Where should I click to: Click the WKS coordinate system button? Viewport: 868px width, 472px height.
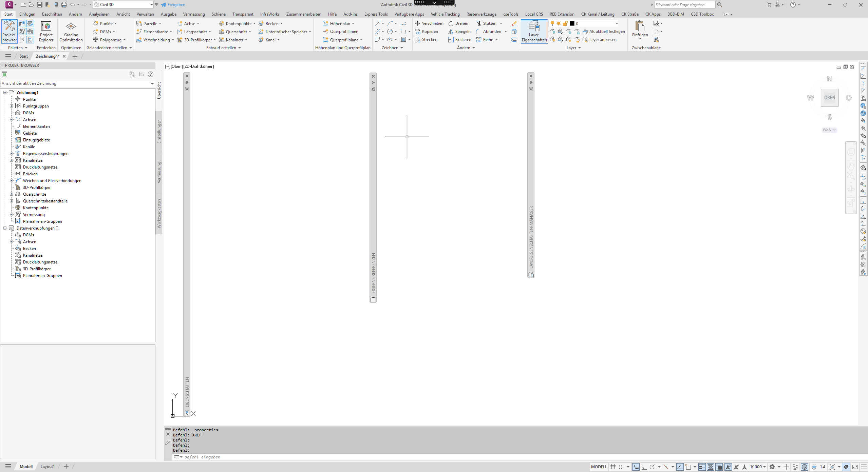point(829,130)
